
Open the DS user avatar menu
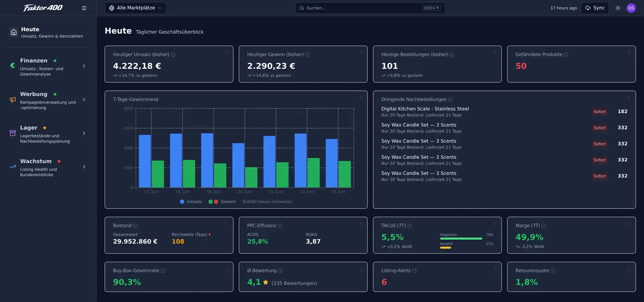631,8
